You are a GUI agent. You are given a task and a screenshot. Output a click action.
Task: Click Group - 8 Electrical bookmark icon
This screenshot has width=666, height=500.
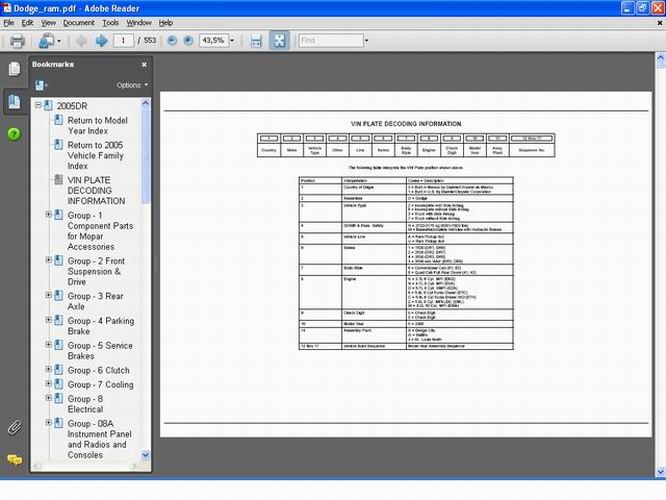pos(59,398)
